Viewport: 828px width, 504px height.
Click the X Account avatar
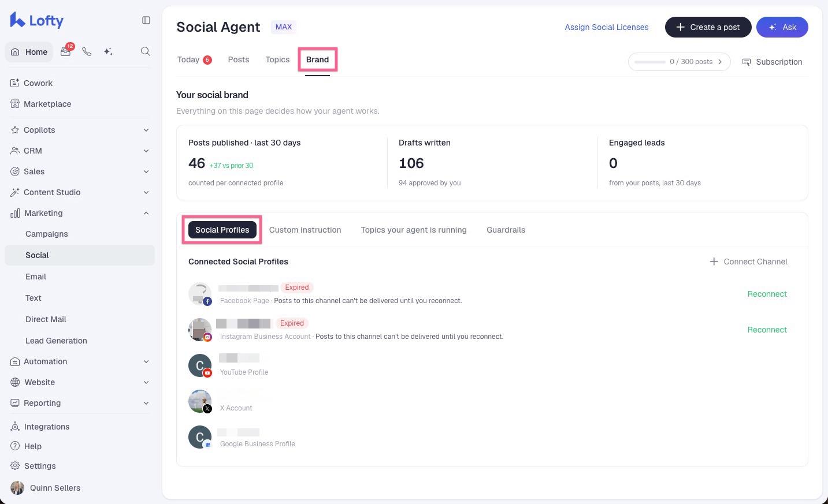coord(200,401)
